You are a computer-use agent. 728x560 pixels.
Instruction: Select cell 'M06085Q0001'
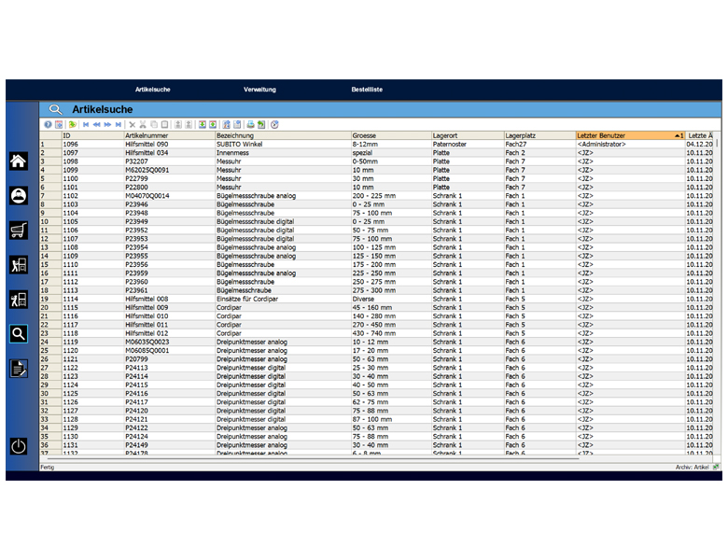pyautogui.click(x=170, y=351)
